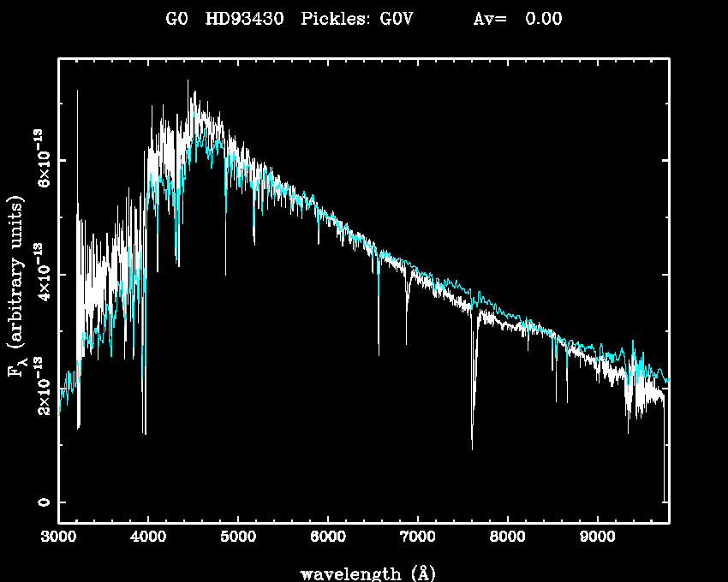Click the 3000 tick label on x-axis
The image size is (728, 582).
(58, 538)
